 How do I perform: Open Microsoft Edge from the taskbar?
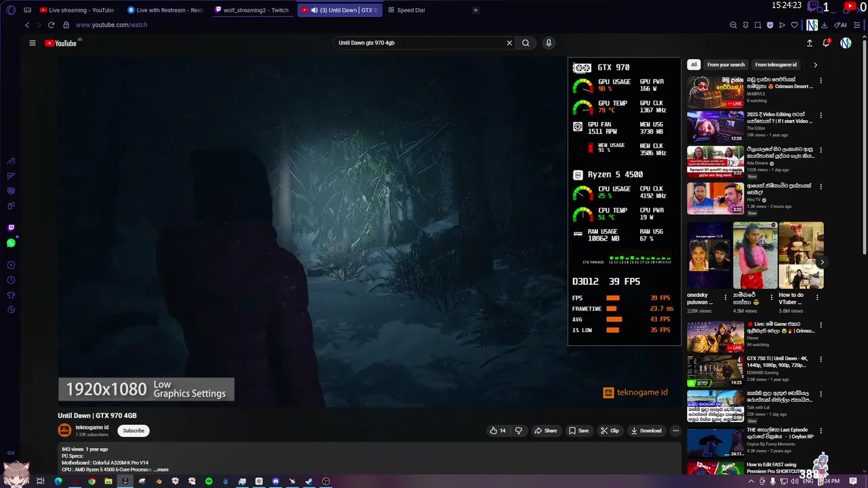pos(58,481)
